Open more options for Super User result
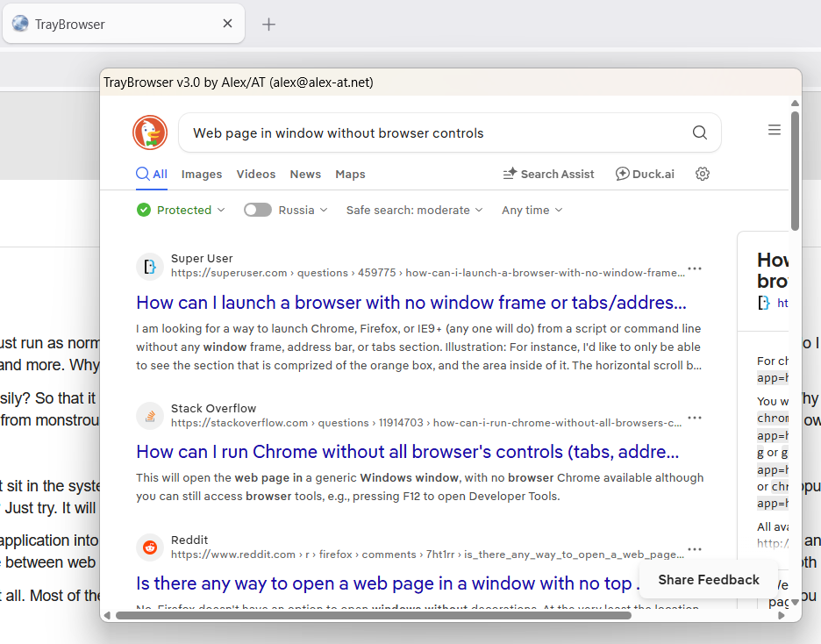Image resolution: width=821 pixels, height=644 pixels. tap(695, 268)
